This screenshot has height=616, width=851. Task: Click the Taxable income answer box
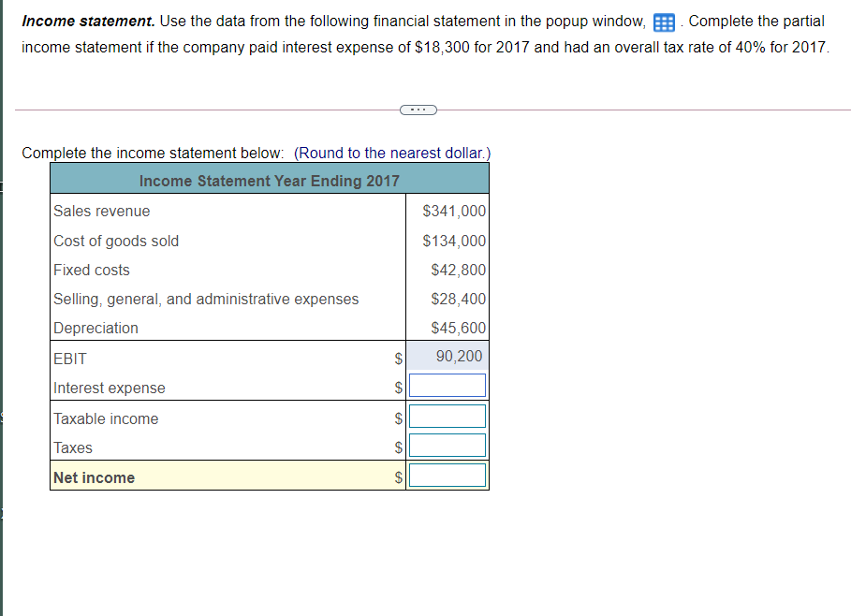point(448,415)
